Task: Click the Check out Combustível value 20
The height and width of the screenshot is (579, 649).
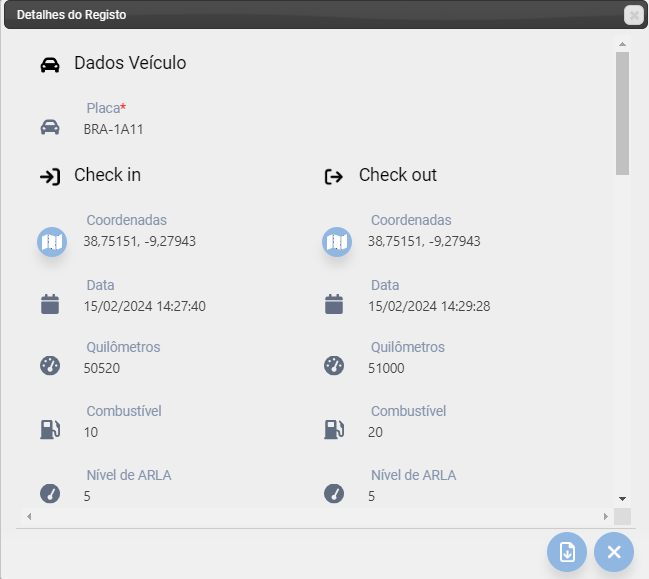Action: click(x=375, y=432)
